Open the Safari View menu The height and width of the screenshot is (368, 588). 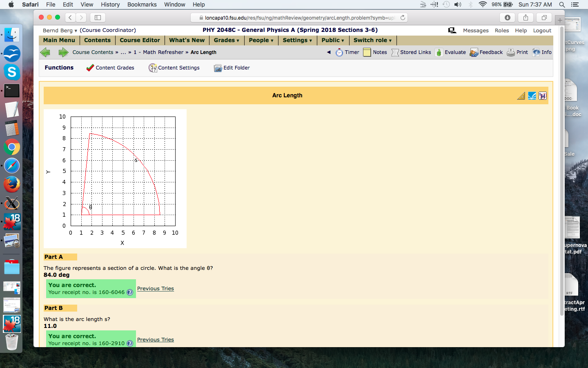pyautogui.click(x=87, y=4)
